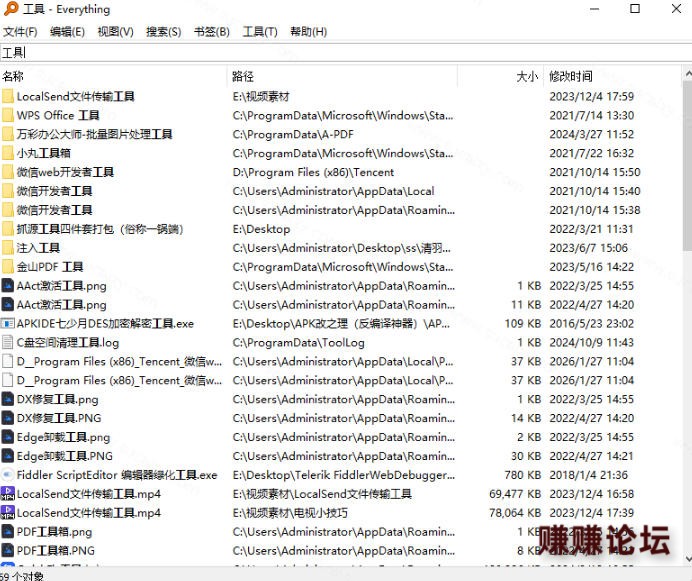The width and height of the screenshot is (692, 581).
Task: Click folder icon of 万彩办公大师-批量图片处理工具
Action: coord(8,134)
